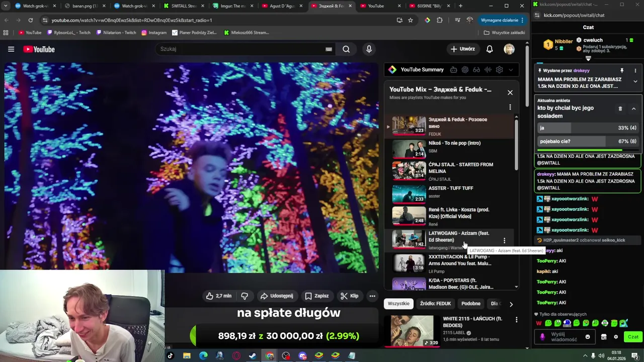Open Steam from the Windows taskbar
Viewport: 644px width, 362px height.
pos(253,356)
